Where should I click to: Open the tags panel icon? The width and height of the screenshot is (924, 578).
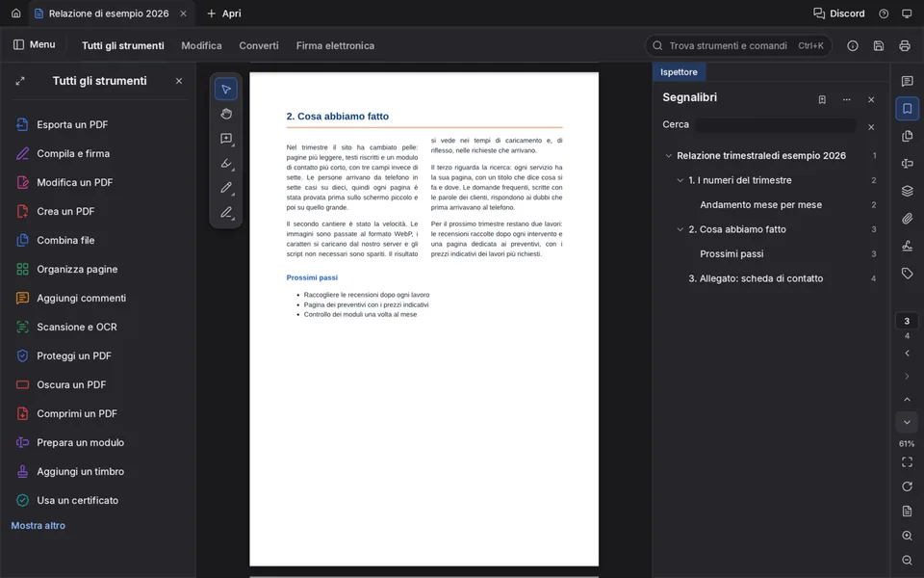point(907,273)
